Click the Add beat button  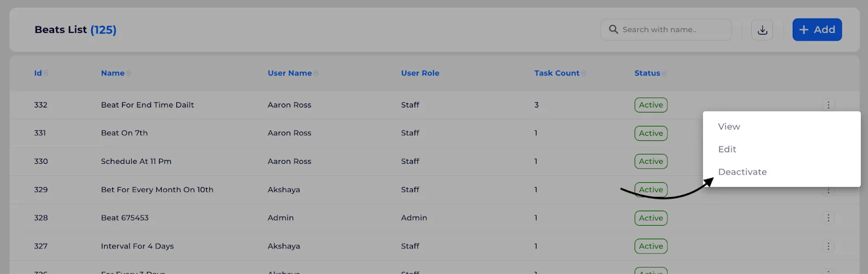817,30
